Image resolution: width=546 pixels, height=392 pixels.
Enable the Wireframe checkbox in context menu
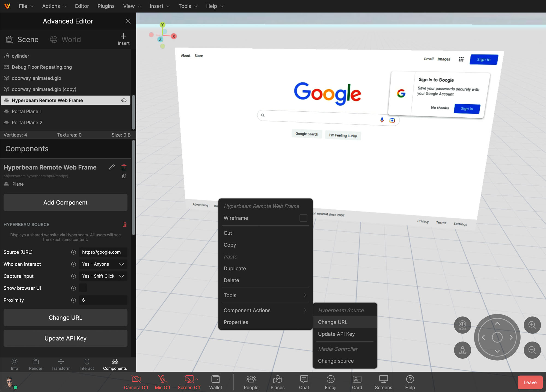click(x=303, y=218)
